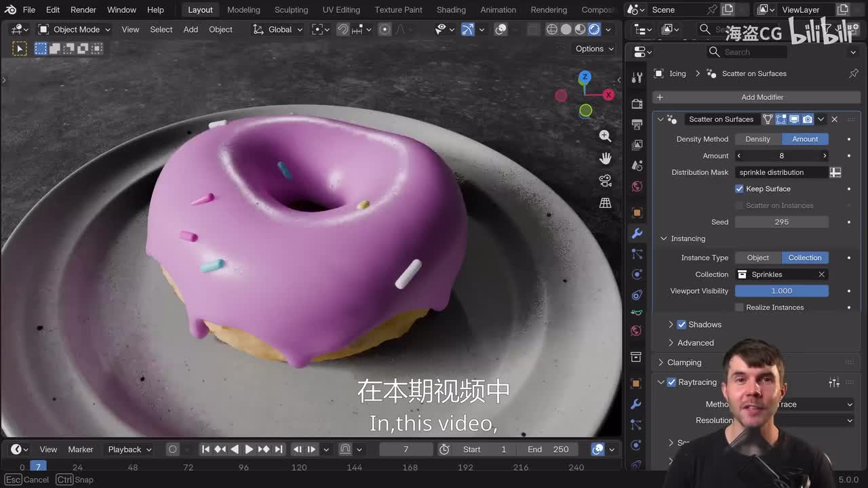Switch to Modeling workspace tab
The image size is (868, 488).
click(x=243, y=9)
